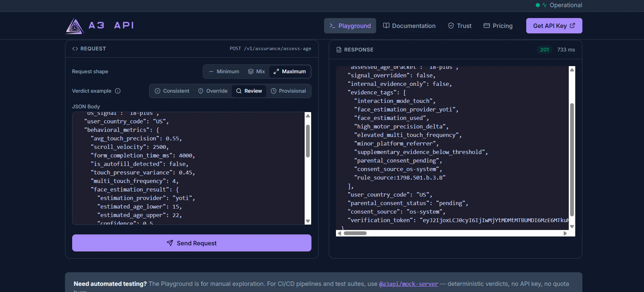This screenshot has height=292, width=644.
Task: Click the "estimation_provider": "yoti" line
Action: coord(146,198)
